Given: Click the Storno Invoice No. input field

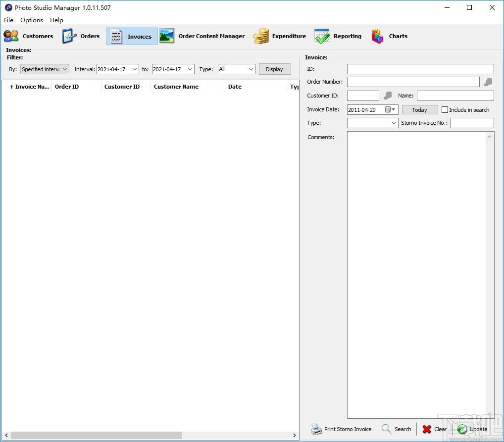Looking at the screenshot, I should (471, 123).
